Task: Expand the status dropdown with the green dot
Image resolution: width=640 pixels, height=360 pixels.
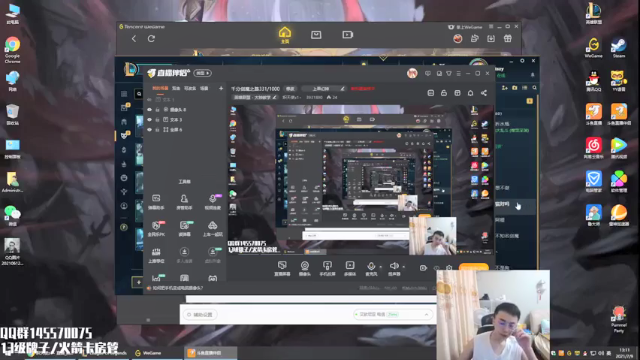Action: pyautogui.click(x=392, y=315)
